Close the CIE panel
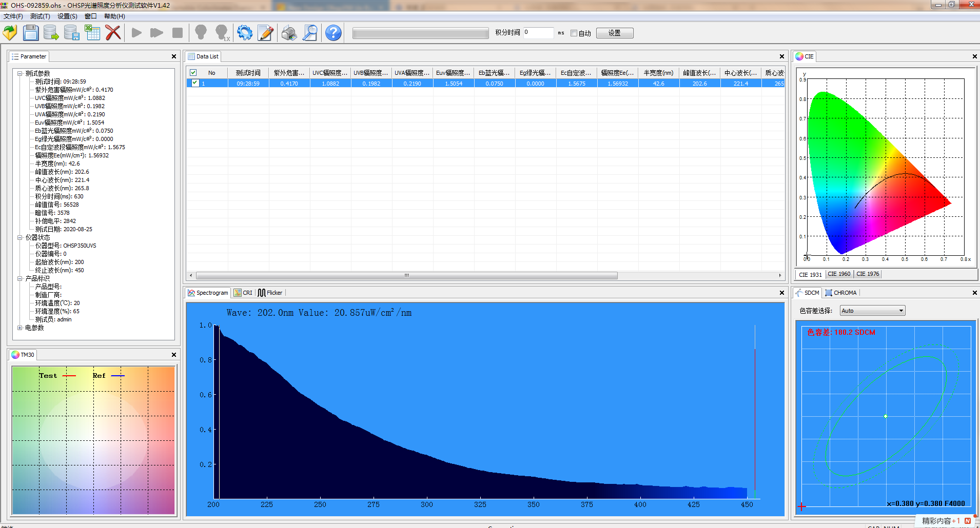Screen dimensions: 980x528 point(975,56)
